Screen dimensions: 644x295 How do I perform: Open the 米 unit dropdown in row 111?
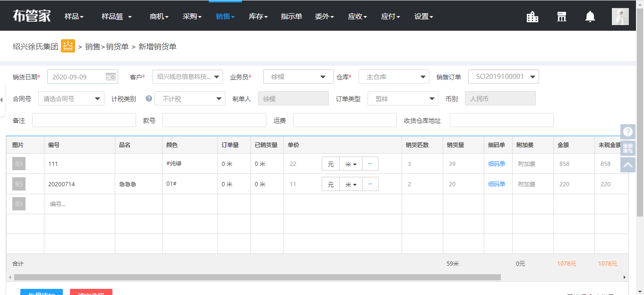pyautogui.click(x=351, y=164)
